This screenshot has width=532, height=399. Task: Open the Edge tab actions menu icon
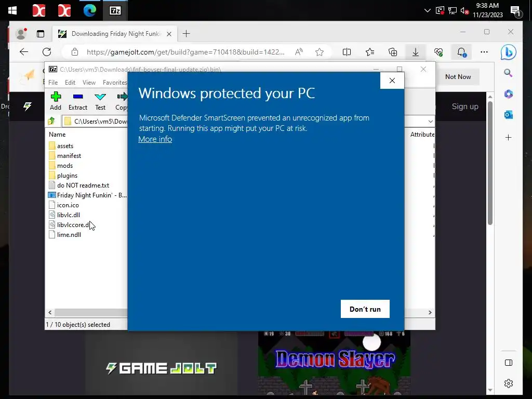41,34
